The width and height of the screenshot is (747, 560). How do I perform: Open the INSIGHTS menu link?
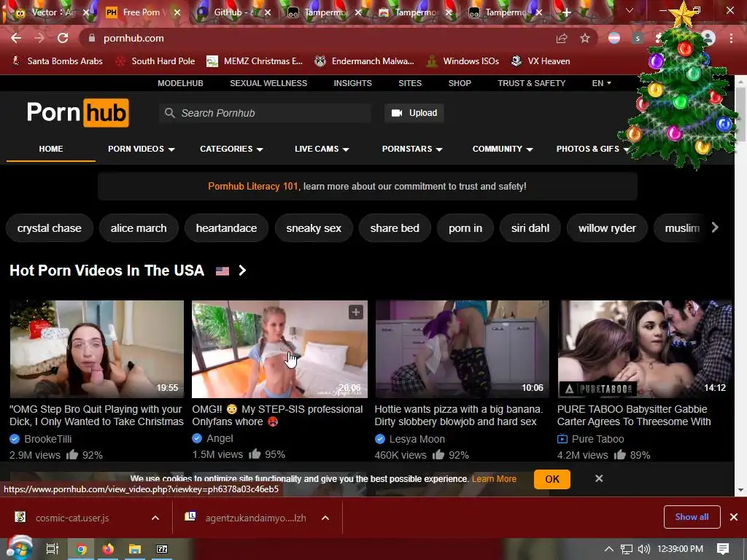pyautogui.click(x=352, y=83)
